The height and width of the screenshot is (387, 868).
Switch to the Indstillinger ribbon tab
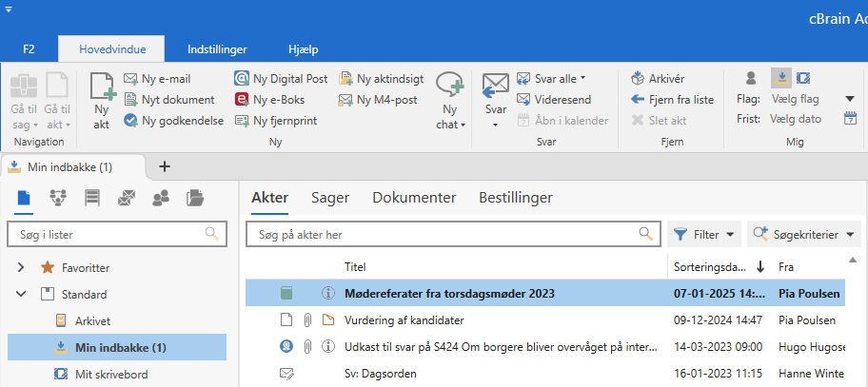click(218, 48)
